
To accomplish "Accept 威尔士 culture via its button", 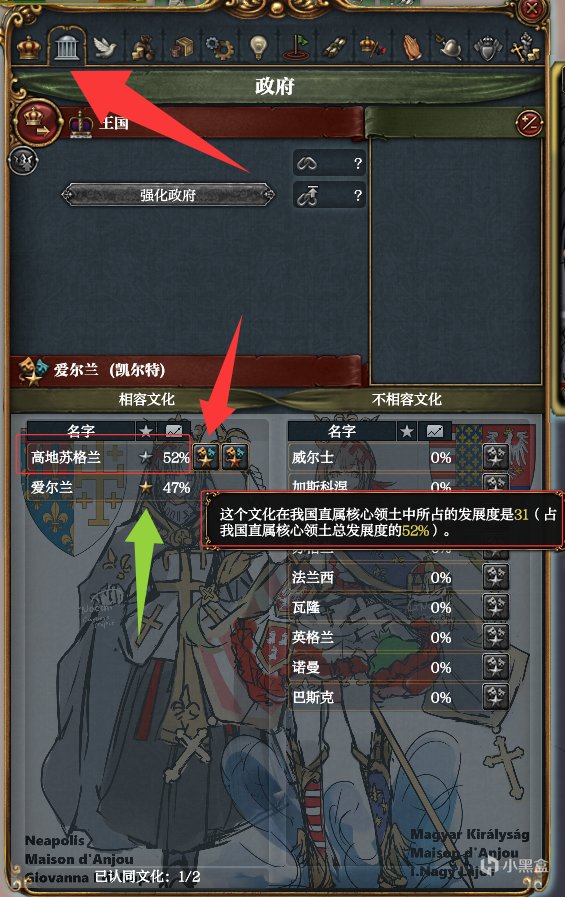I will 495,457.
